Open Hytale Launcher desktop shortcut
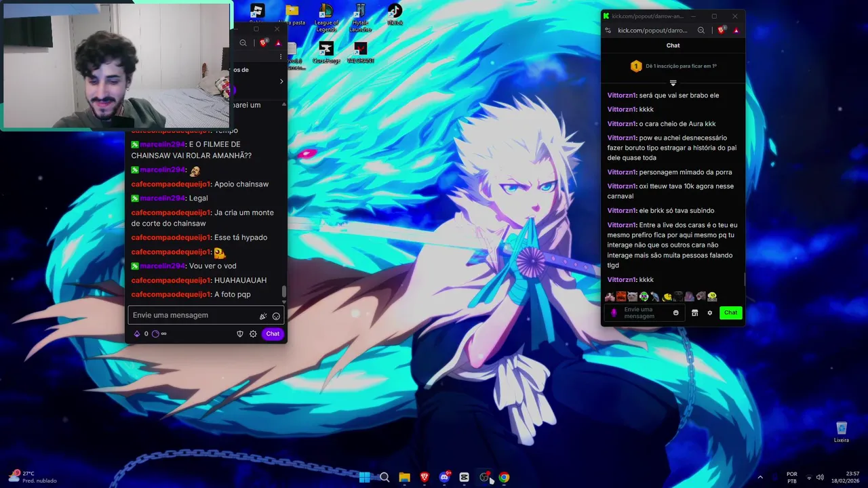868x488 pixels. [360, 18]
